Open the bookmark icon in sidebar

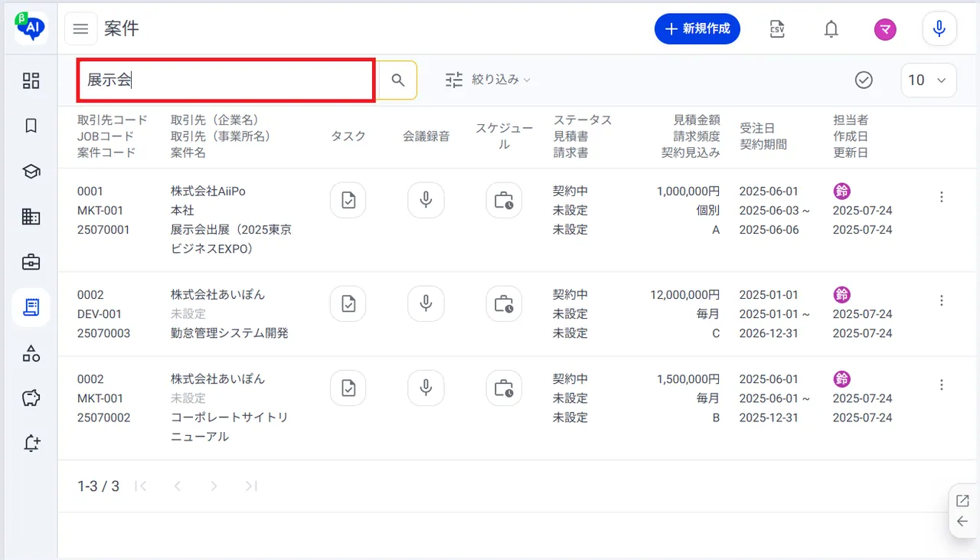31,126
